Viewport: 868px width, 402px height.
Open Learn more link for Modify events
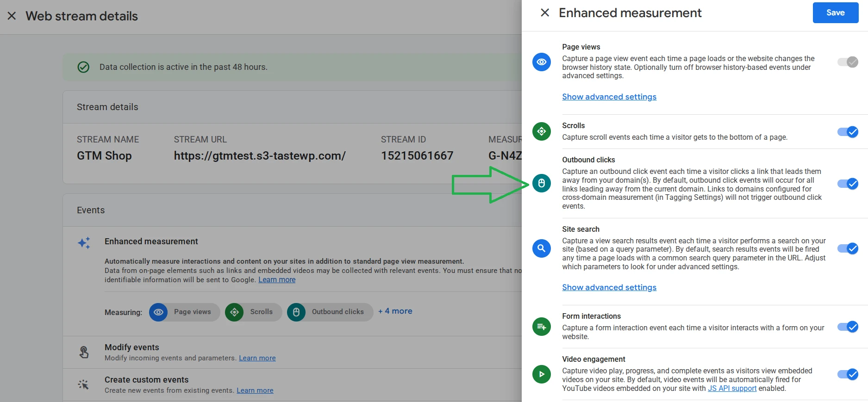pos(257,358)
